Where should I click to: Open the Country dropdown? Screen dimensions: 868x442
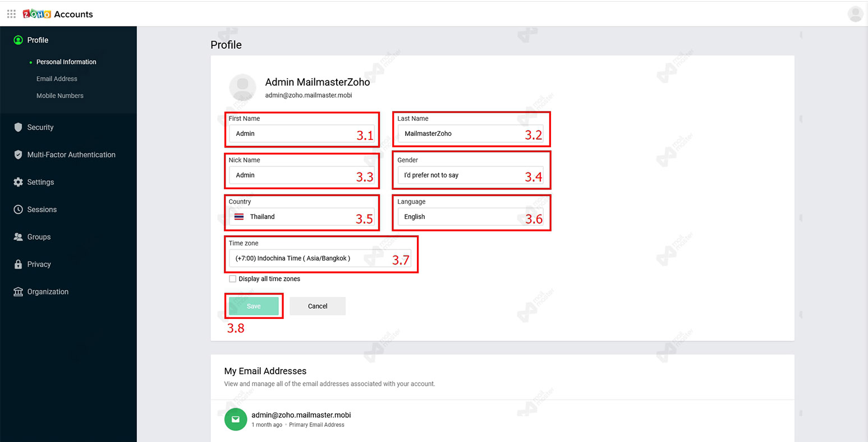point(301,217)
